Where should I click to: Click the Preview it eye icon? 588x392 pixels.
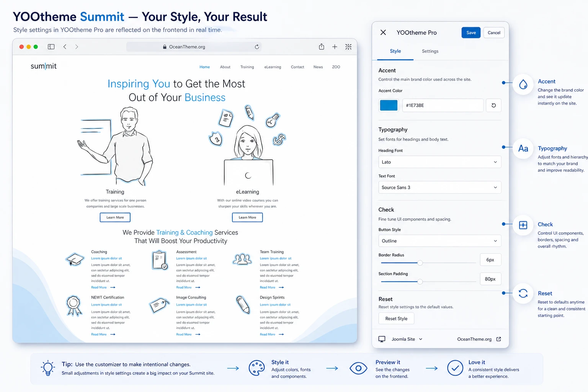[x=358, y=368]
